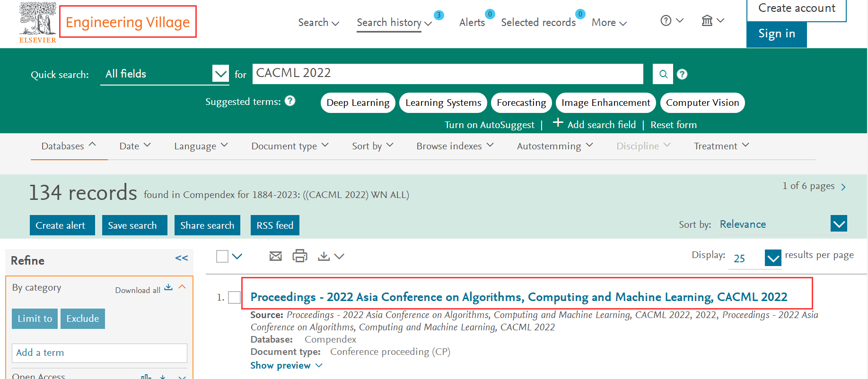Tick the select-all results checkbox
868x379 pixels.
[222, 256]
